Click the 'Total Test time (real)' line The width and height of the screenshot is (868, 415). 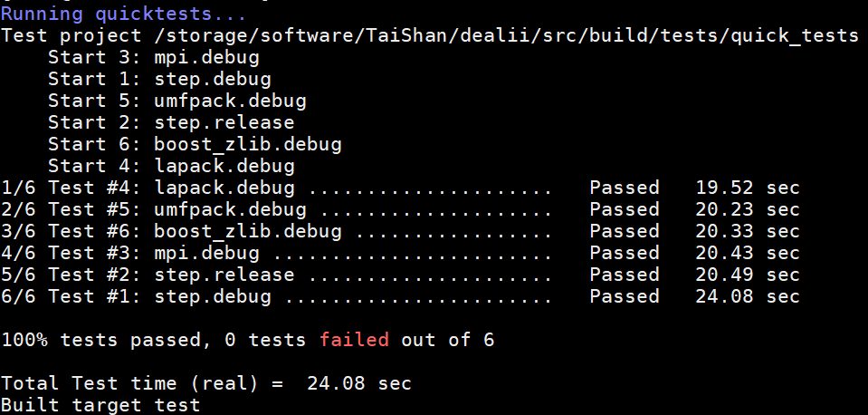(206, 383)
